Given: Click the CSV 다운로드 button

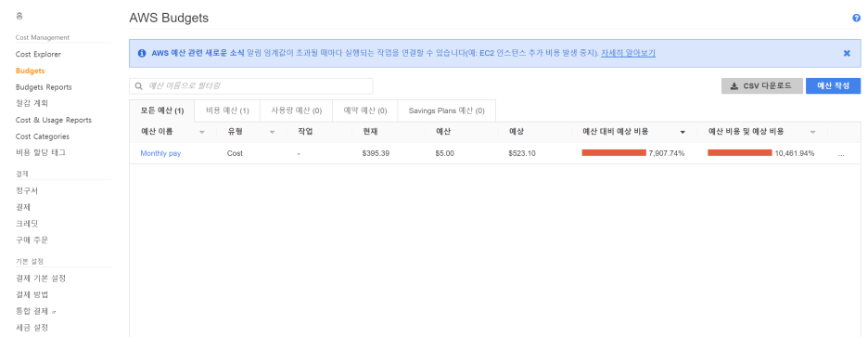Looking at the screenshot, I should (761, 86).
